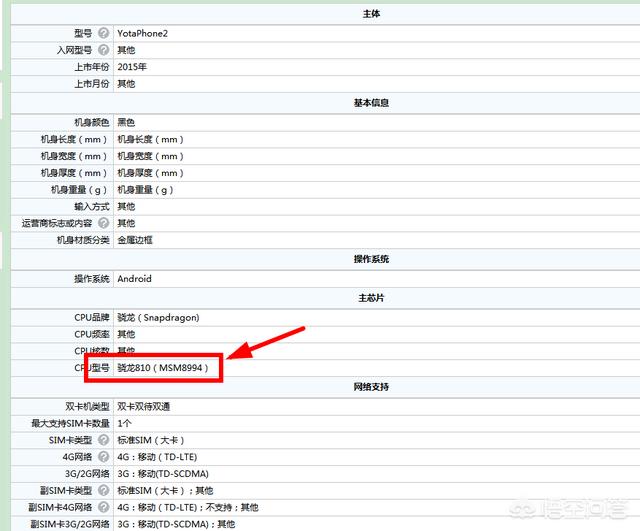Click the 双卡双待双通 dual-SIM type value

(143, 406)
